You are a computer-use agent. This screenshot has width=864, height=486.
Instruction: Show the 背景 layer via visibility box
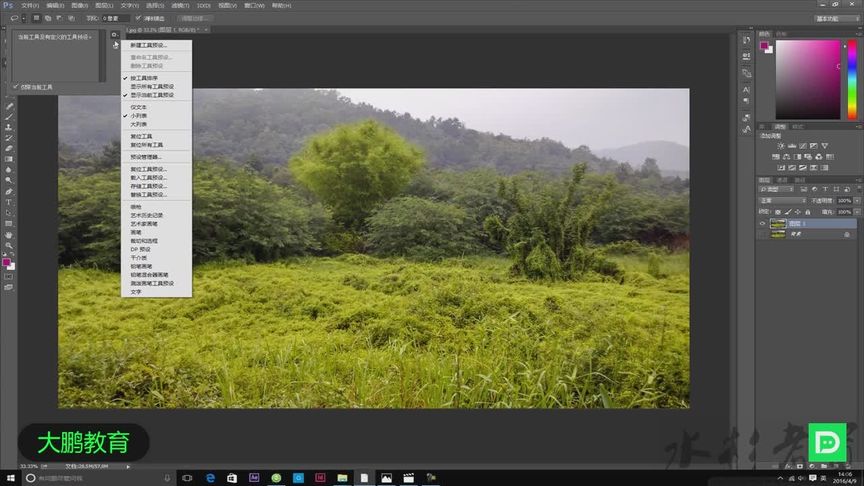tap(763, 235)
